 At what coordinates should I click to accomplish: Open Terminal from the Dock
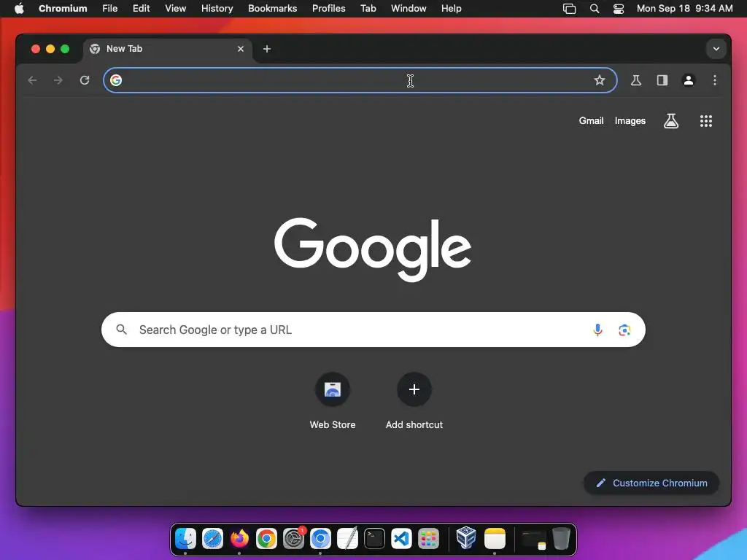pos(374,539)
